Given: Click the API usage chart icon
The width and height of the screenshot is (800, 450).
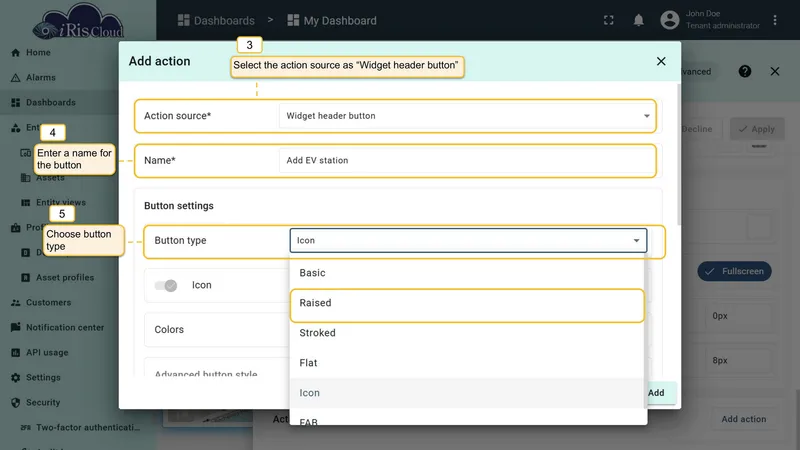Looking at the screenshot, I should (x=15, y=353).
